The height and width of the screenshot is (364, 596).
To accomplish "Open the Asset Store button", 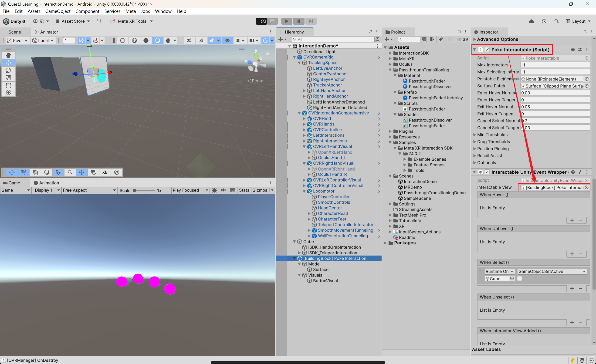I will point(73,21).
